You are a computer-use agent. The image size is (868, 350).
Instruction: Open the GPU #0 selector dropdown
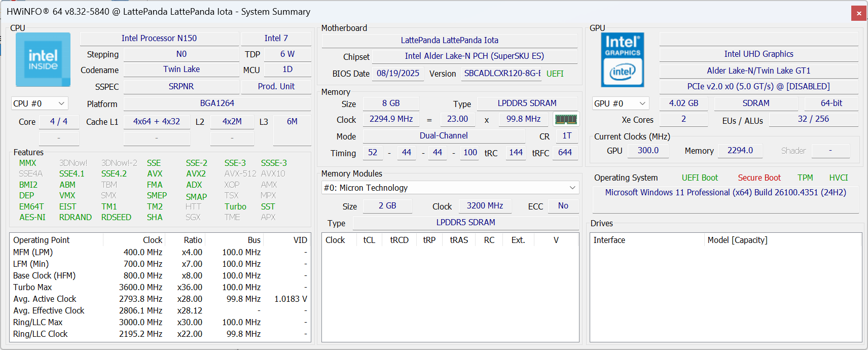[x=621, y=103]
